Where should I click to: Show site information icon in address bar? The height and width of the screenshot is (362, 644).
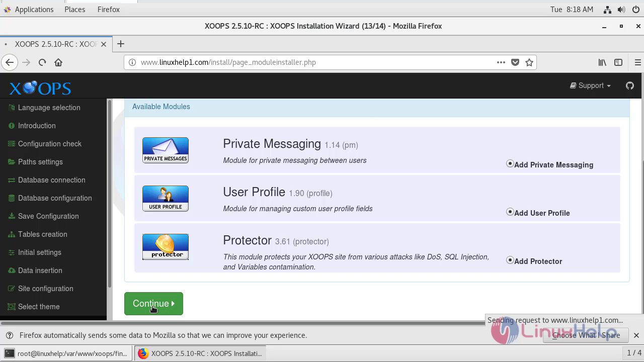[x=132, y=62]
